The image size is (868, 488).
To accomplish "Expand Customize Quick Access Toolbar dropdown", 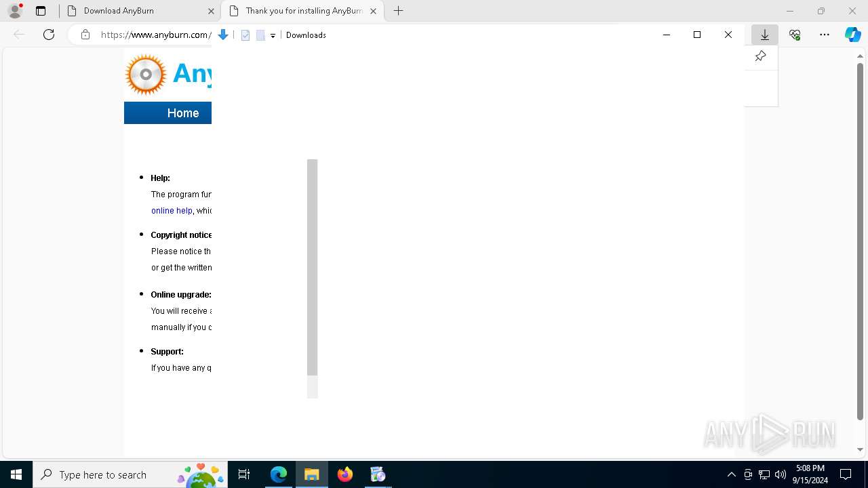I will 273,35.
